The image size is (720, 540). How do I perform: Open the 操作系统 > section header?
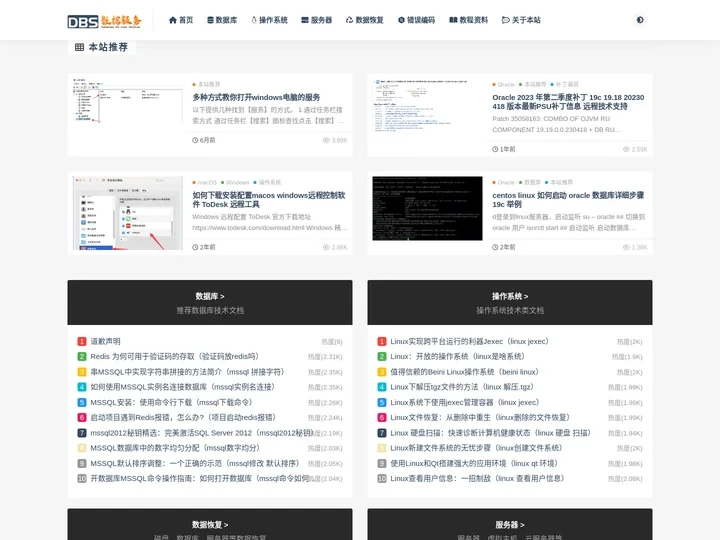510,297
